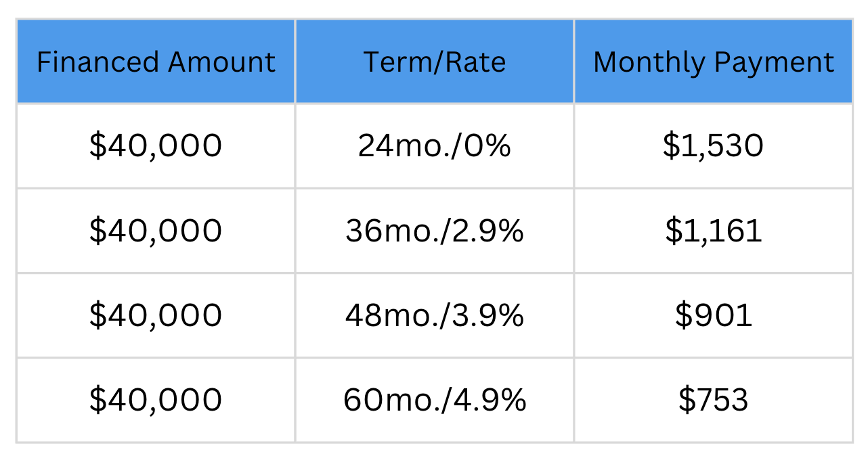Viewport: 868px width, 460px height.
Task: Click the Financed Amount column header
Action: 156,62
